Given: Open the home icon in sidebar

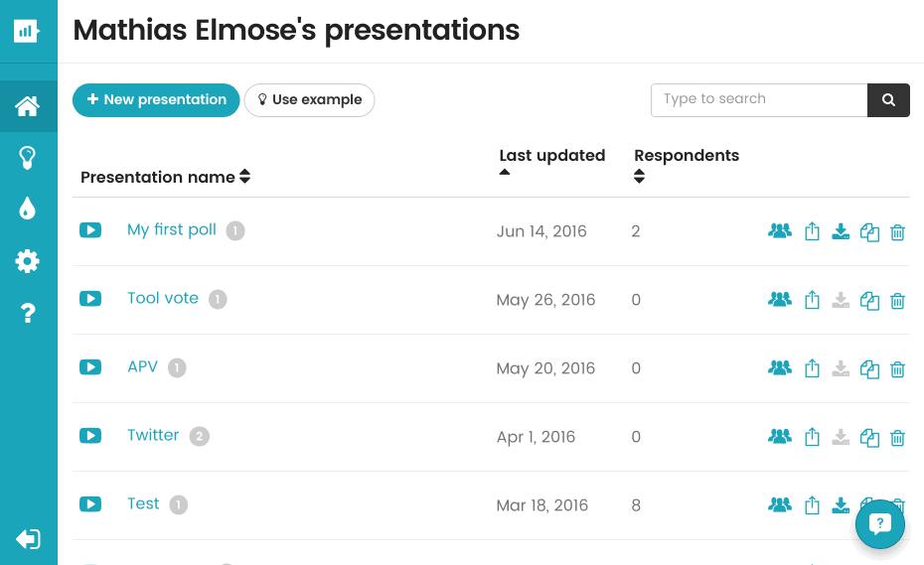Looking at the screenshot, I should [28, 106].
